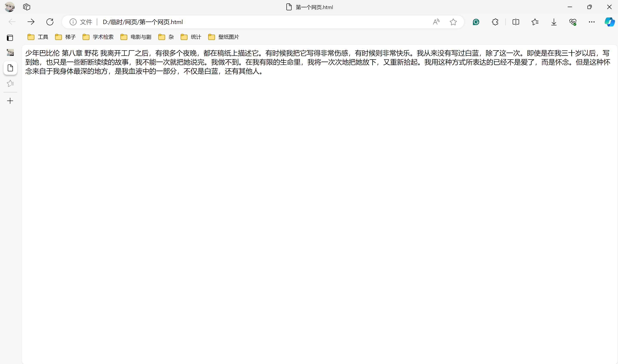Image resolution: width=618 pixels, height=364 pixels.
Task: Toggle the vertical tabs pane
Action: [10, 38]
